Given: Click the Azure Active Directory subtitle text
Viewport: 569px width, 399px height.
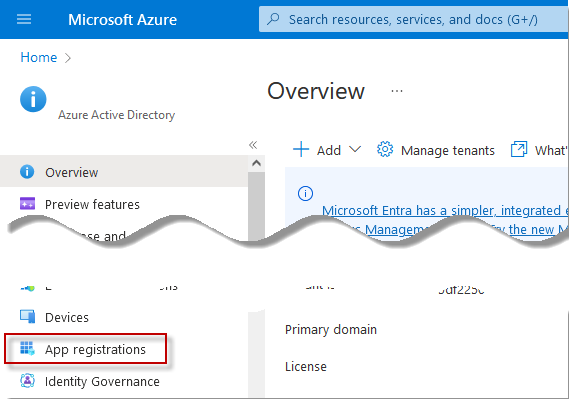Looking at the screenshot, I should point(116,115).
